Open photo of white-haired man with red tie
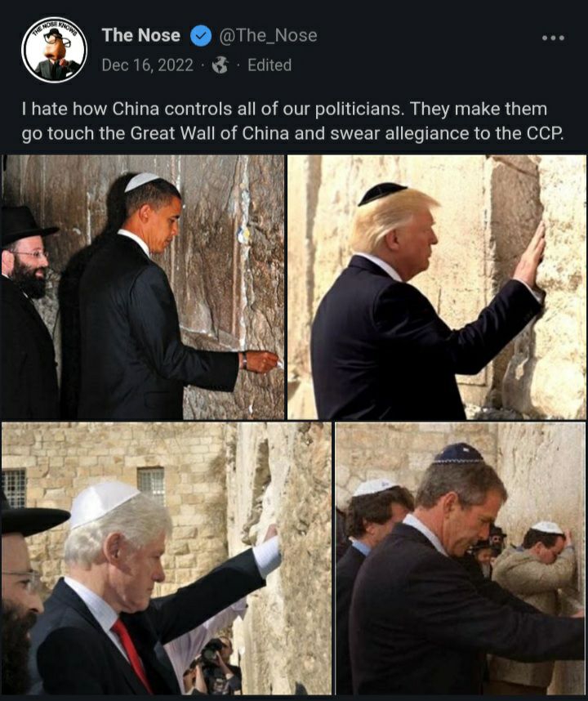Image resolution: width=588 pixels, height=701 pixels. pyautogui.click(x=167, y=558)
